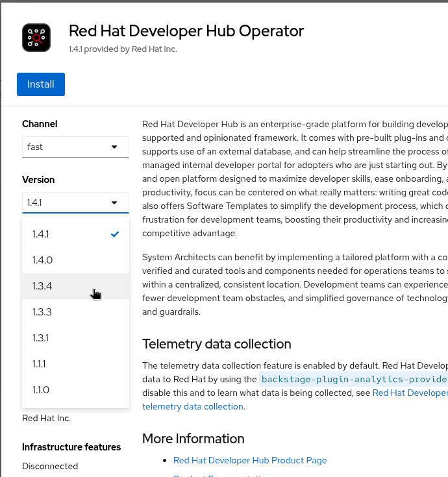The width and height of the screenshot is (448, 477).
Task: Open the Red Hat Developer Hub Product Page link
Action: pyautogui.click(x=250, y=460)
